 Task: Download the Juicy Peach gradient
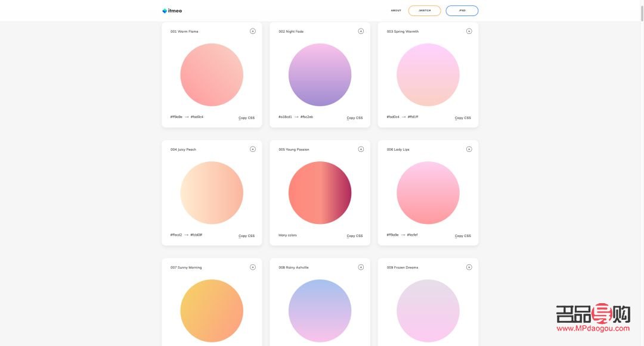[253, 149]
